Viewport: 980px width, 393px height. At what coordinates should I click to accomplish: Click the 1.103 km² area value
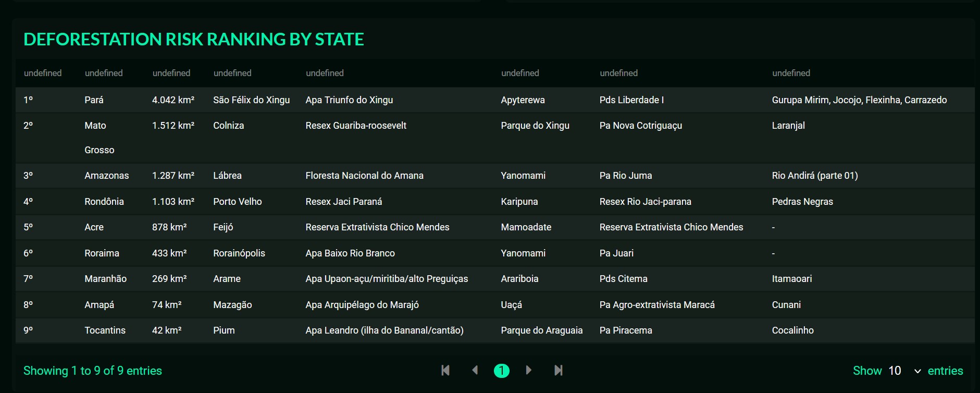(x=173, y=202)
